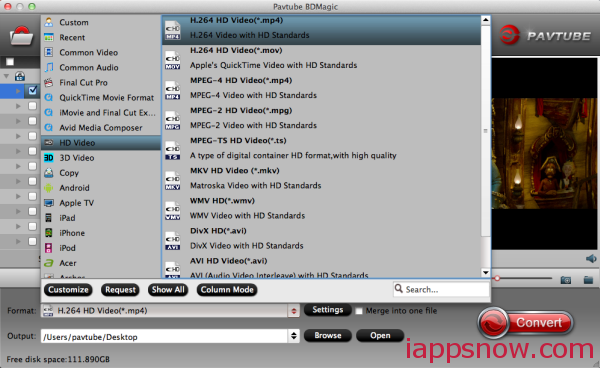Click the Acer brand icon
600x368 pixels.
(x=49, y=263)
